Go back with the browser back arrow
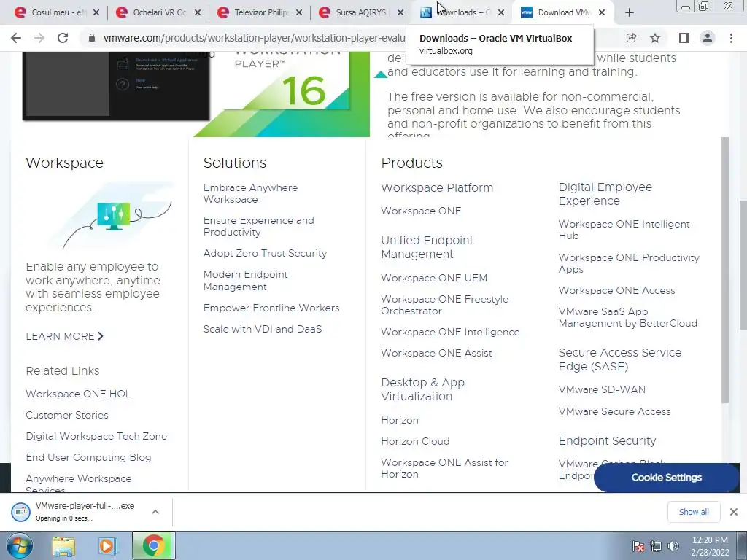The width and height of the screenshot is (747, 560). pos(16,38)
